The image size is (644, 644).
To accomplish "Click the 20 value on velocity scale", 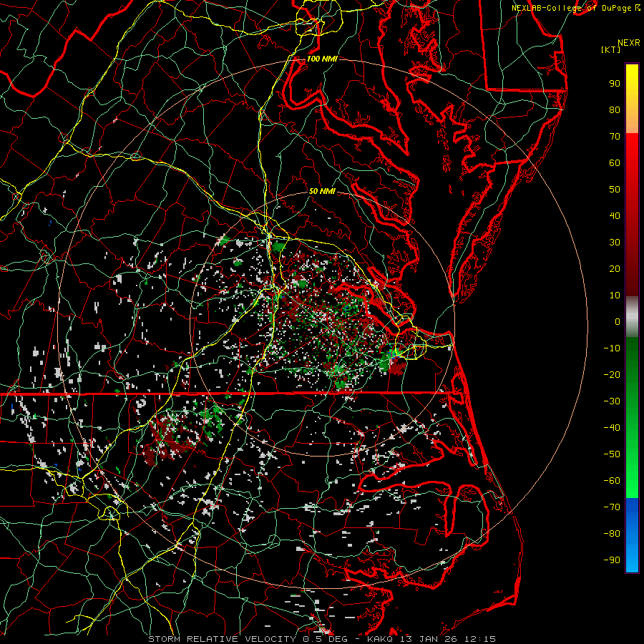I will point(615,268).
